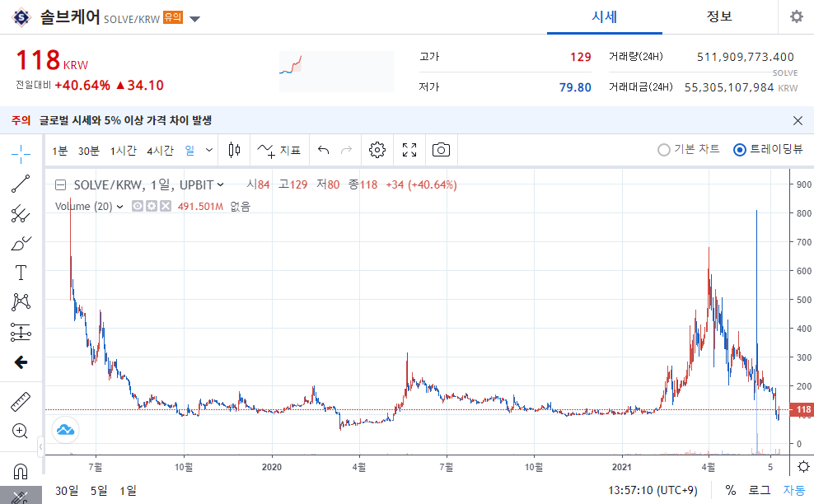
Task: Select the brush drawing tool
Action: click(21, 243)
